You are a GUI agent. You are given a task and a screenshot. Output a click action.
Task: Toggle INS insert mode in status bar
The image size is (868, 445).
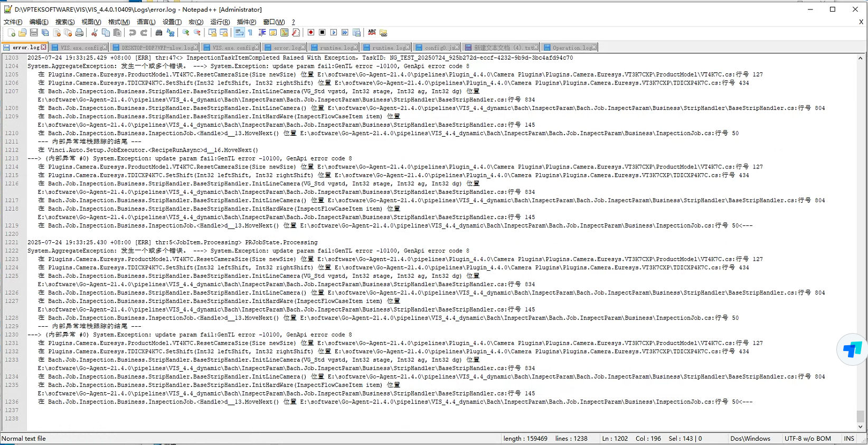click(x=848, y=439)
